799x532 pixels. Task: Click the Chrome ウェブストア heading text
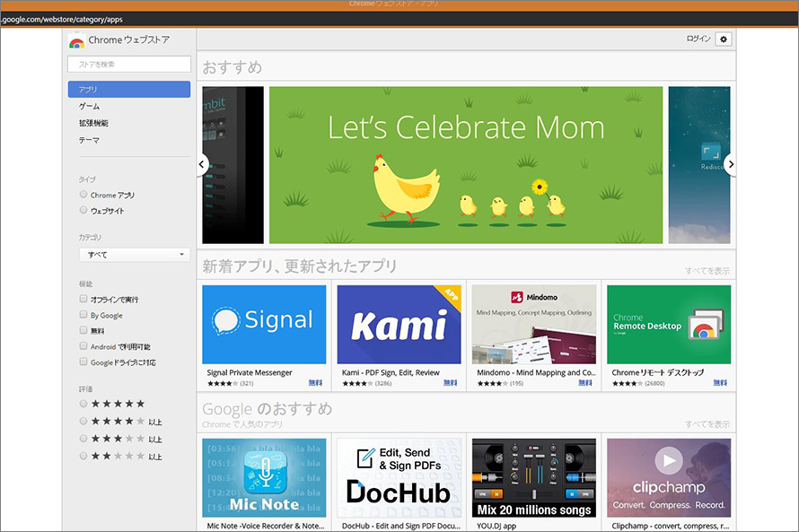coord(129,39)
